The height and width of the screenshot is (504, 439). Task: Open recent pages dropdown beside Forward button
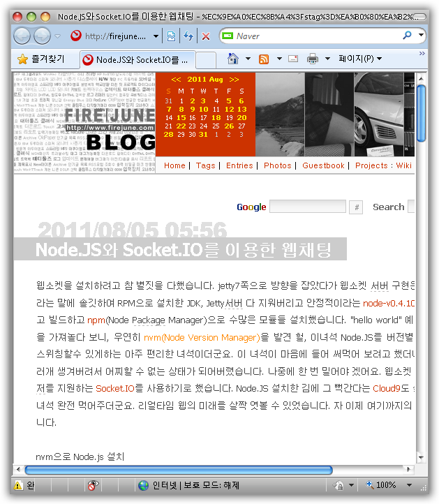[x=58, y=36]
